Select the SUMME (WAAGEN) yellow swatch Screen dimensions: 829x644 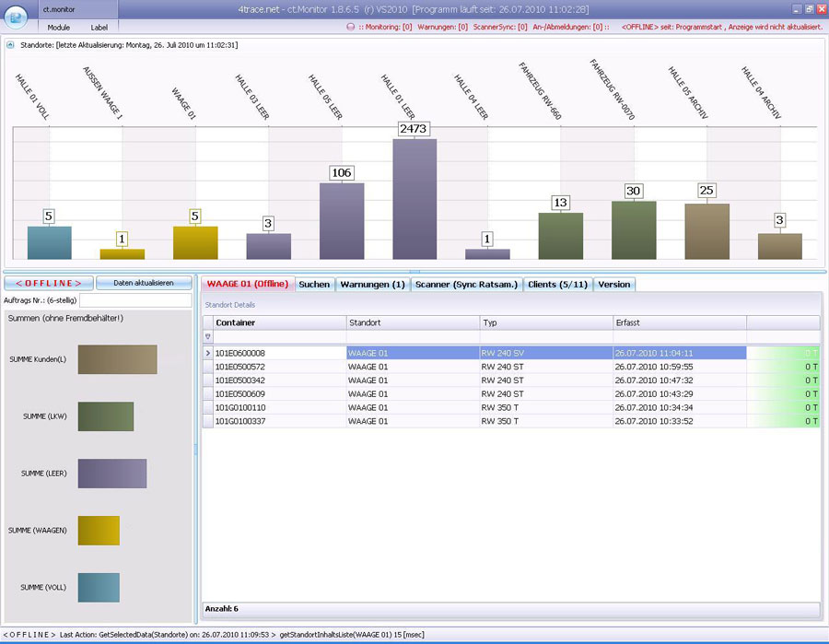tap(99, 531)
